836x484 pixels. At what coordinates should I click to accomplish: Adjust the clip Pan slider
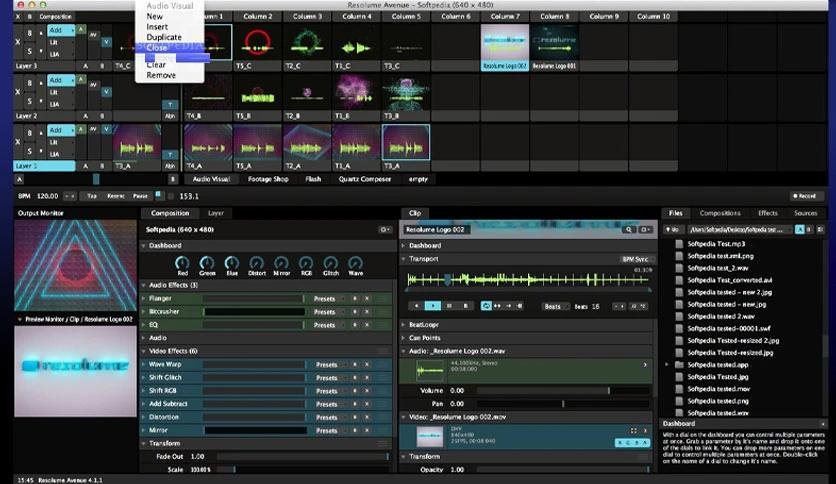tap(564, 404)
